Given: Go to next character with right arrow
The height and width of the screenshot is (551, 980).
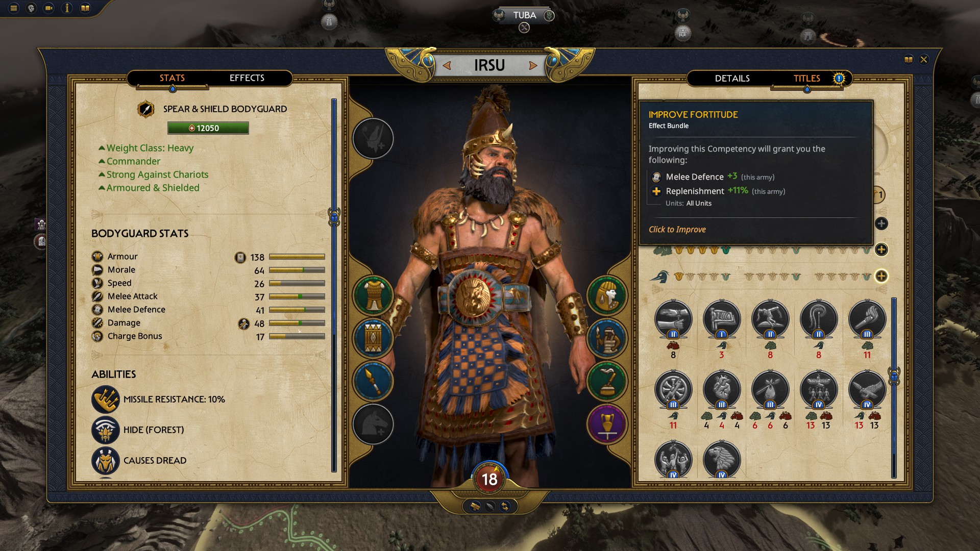Looking at the screenshot, I should 533,66.
